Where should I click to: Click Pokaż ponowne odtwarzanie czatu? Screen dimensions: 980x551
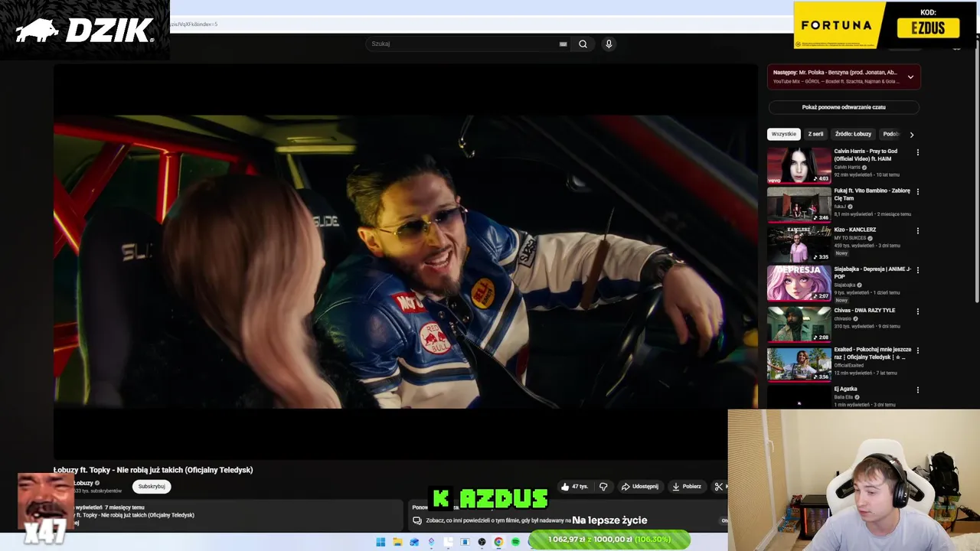click(x=844, y=107)
